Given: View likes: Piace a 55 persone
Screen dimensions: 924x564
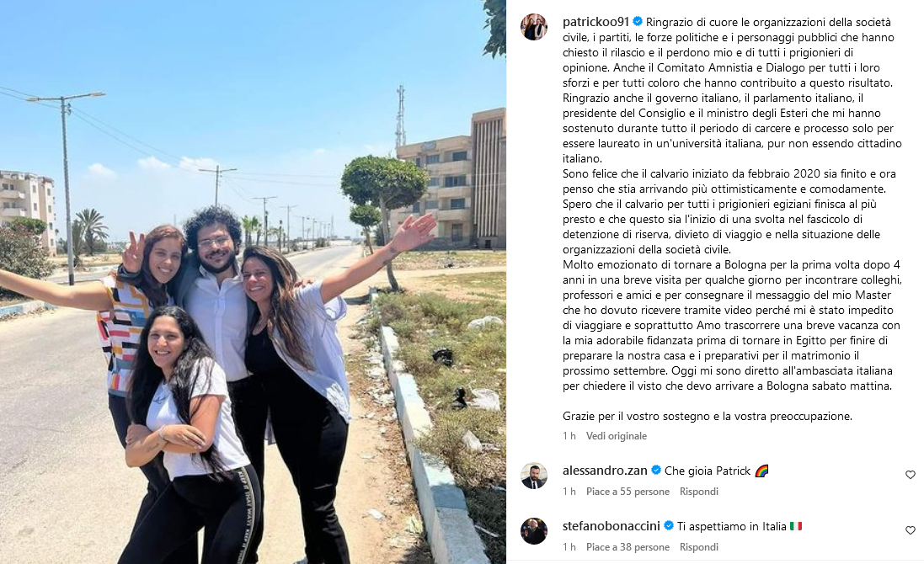Looking at the screenshot, I should point(628,492).
